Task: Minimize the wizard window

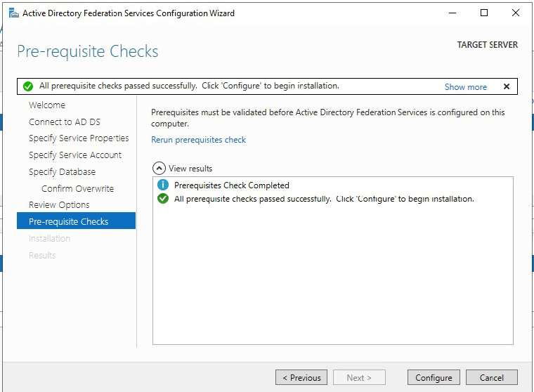Action: point(452,13)
